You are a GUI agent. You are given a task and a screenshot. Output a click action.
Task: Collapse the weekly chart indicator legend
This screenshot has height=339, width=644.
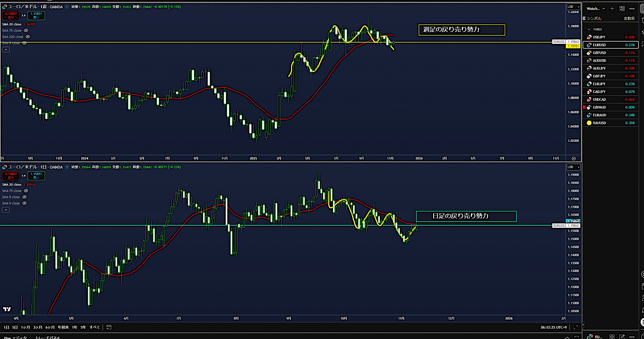click(6, 49)
